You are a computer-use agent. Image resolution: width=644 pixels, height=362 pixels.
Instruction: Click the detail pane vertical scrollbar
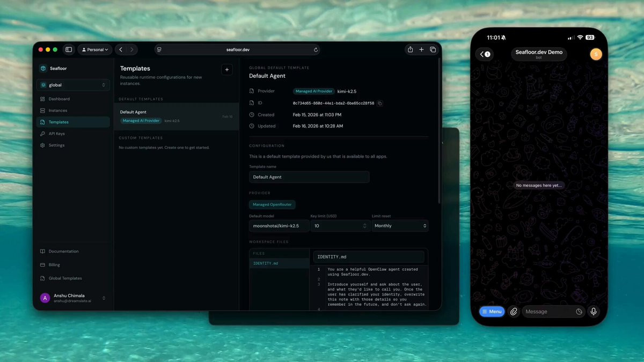pos(439,131)
